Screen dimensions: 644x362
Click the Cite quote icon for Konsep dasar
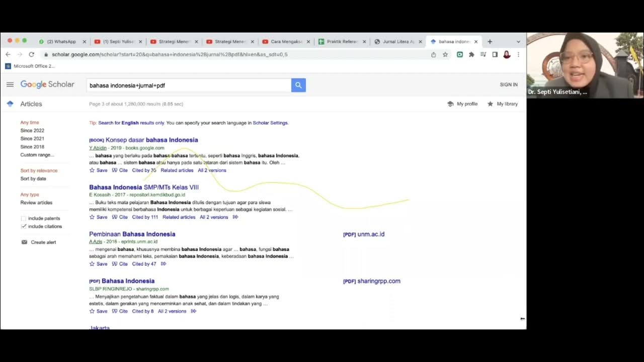tap(115, 170)
